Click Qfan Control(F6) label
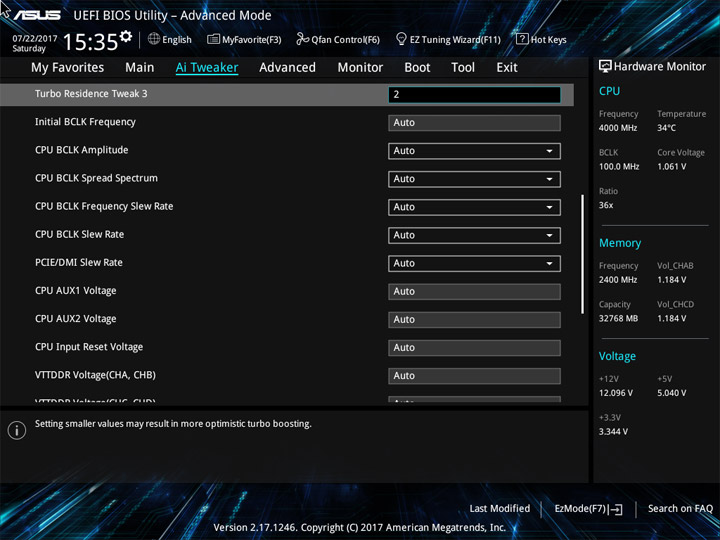The width and height of the screenshot is (720, 540). [345, 40]
